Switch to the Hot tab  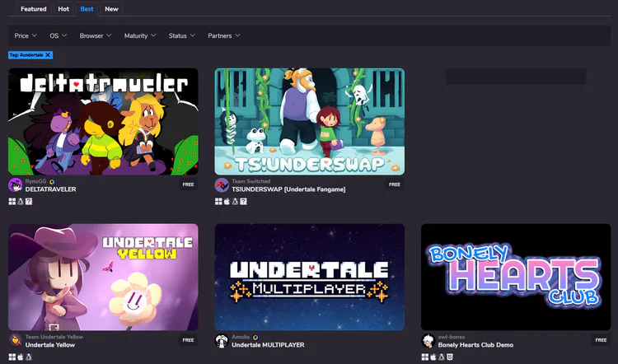click(x=63, y=9)
